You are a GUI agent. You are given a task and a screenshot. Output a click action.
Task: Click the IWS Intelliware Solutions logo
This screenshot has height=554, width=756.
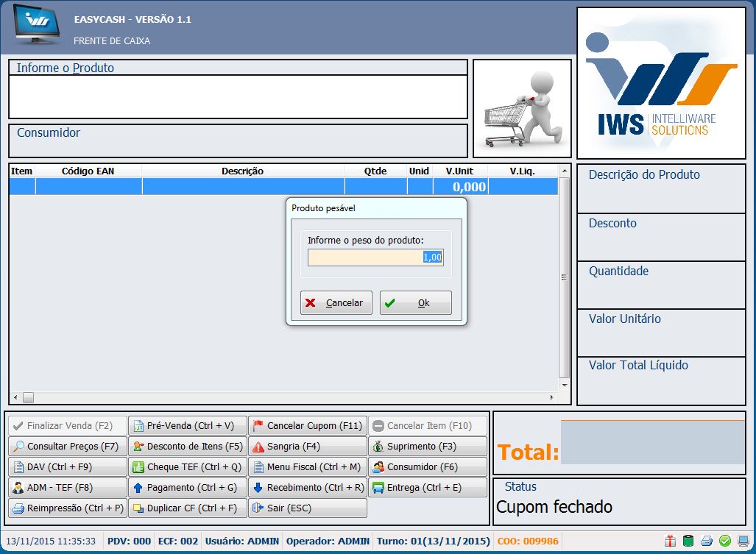point(661,83)
